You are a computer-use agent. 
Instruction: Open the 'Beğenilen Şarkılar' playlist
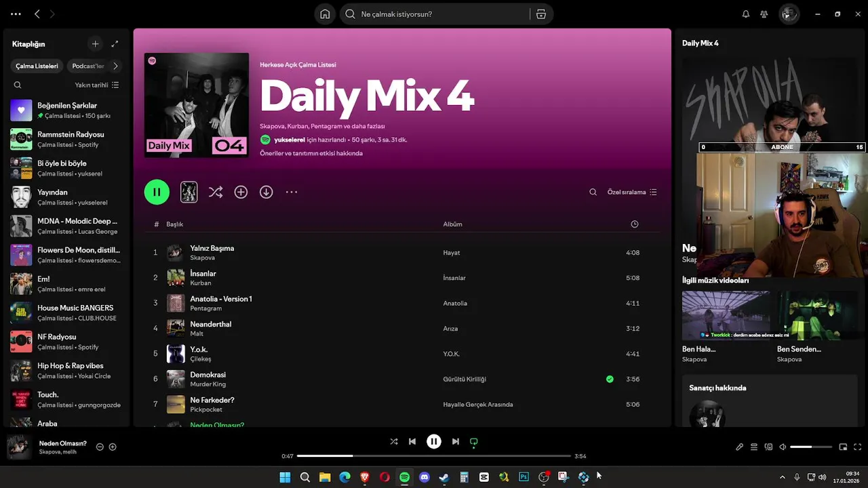pyautogui.click(x=66, y=110)
